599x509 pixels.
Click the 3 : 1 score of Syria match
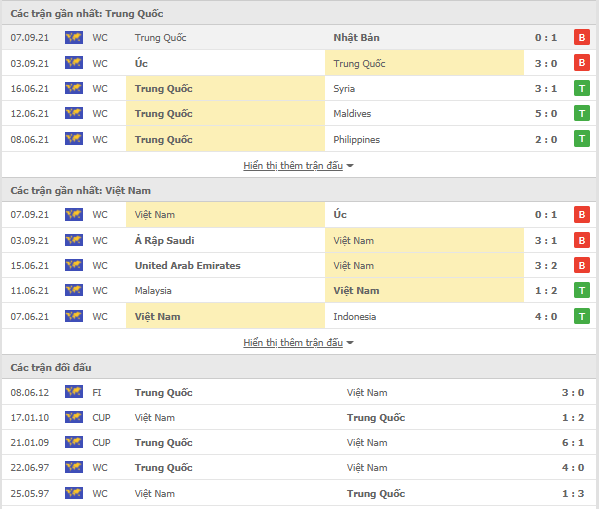coord(546,88)
